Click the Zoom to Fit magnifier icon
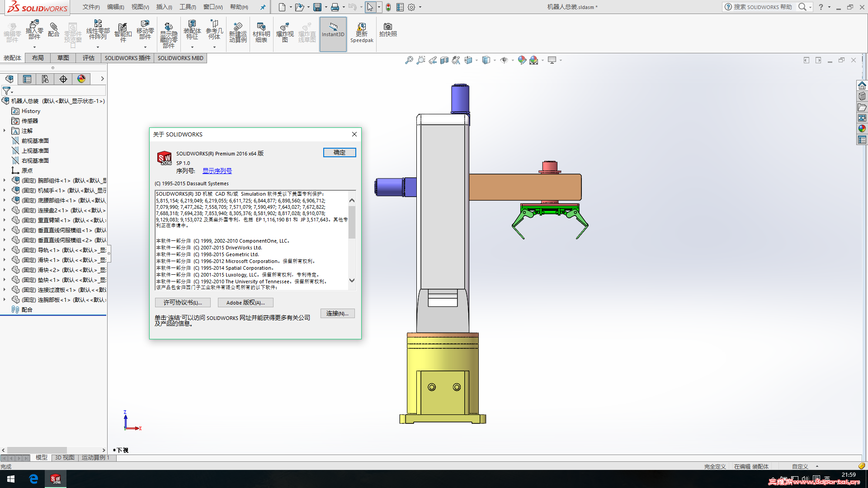 409,60
